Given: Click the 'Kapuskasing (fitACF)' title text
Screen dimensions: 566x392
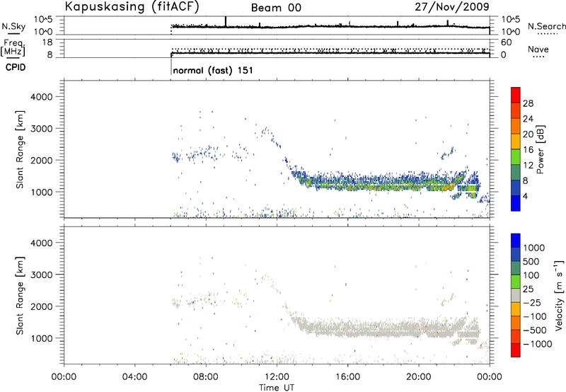Looking at the screenshot, I should tap(132, 7).
